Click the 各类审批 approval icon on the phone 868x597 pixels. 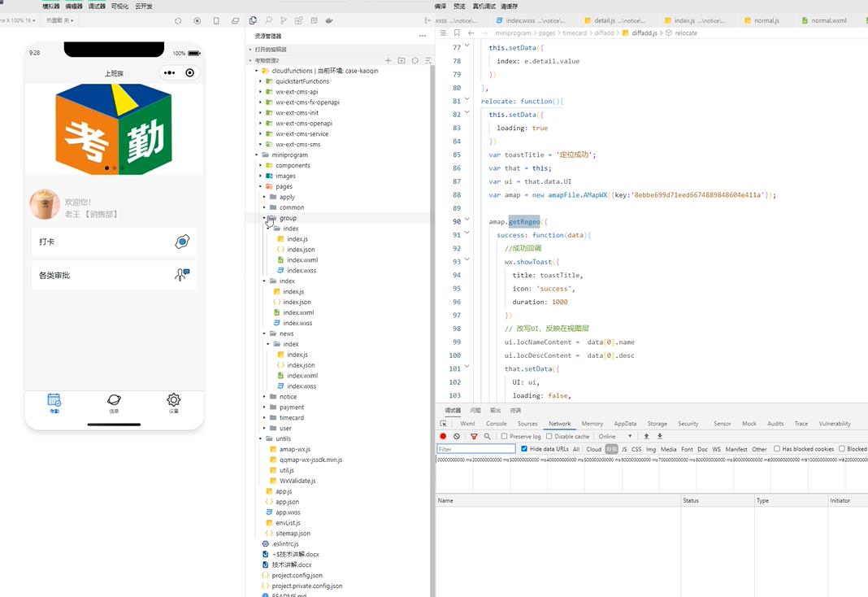pos(182,275)
